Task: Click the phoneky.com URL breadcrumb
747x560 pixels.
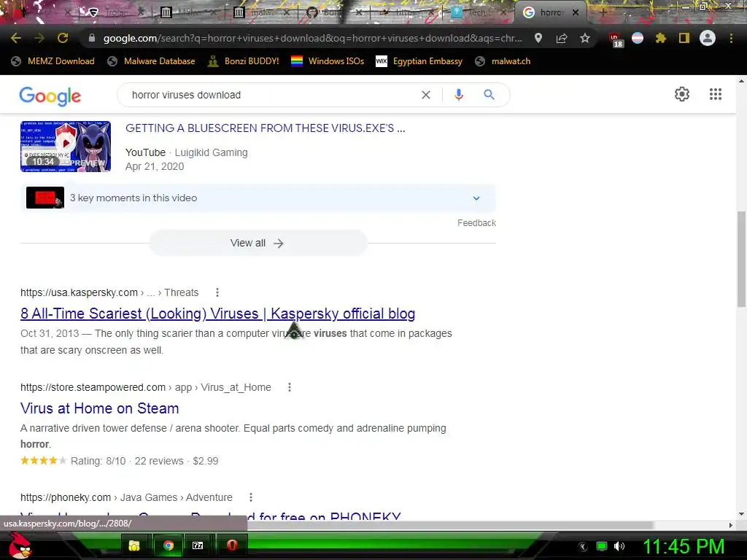Action: click(126, 497)
